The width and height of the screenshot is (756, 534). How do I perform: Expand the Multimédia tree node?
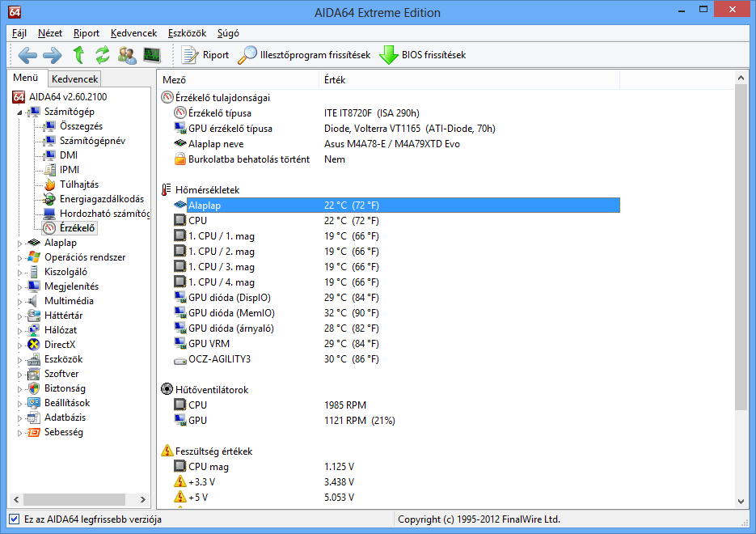pyautogui.click(x=19, y=302)
